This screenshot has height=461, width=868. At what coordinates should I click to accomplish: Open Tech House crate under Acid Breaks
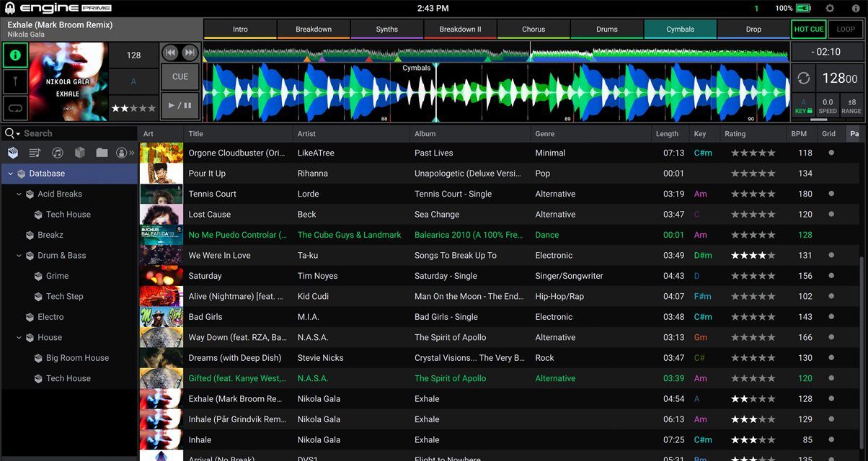(68, 215)
